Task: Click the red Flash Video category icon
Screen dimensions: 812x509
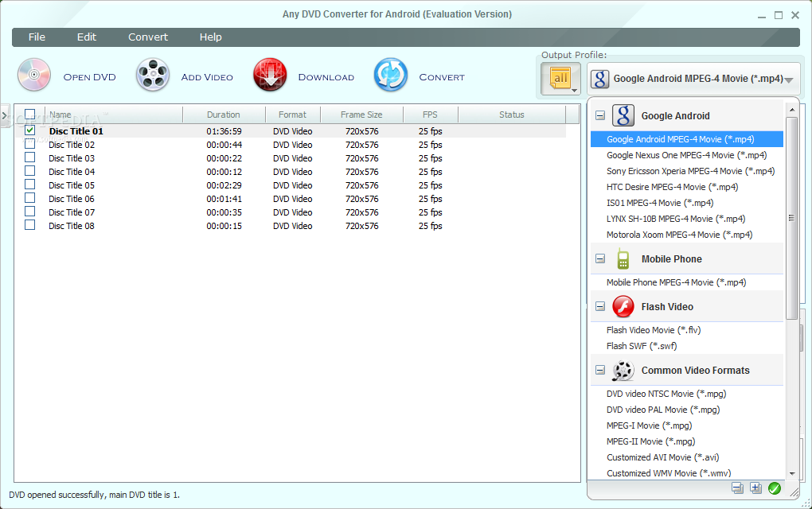Action: point(623,306)
